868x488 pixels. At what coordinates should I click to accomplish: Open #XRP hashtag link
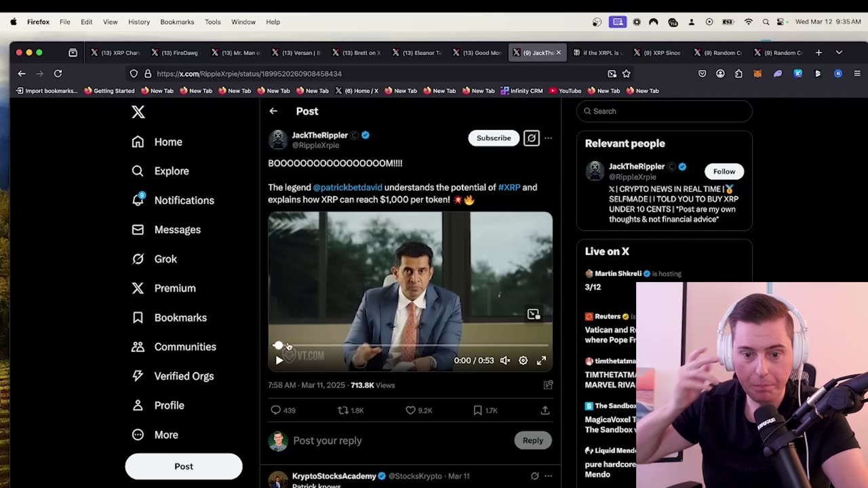pyautogui.click(x=509, y=187)
